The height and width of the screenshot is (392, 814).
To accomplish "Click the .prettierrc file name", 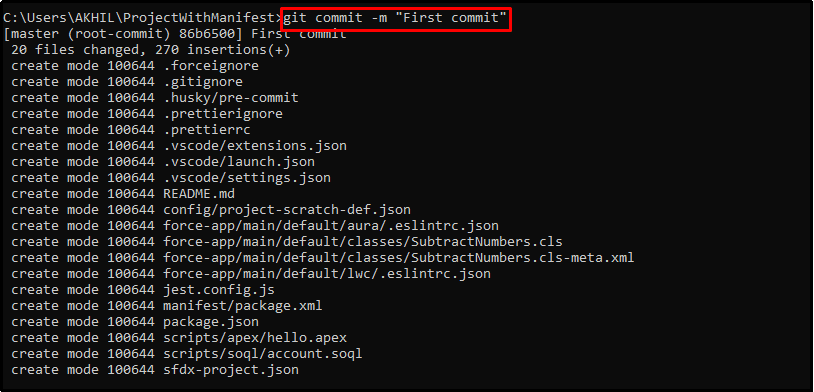I will [x=207, y=130].
